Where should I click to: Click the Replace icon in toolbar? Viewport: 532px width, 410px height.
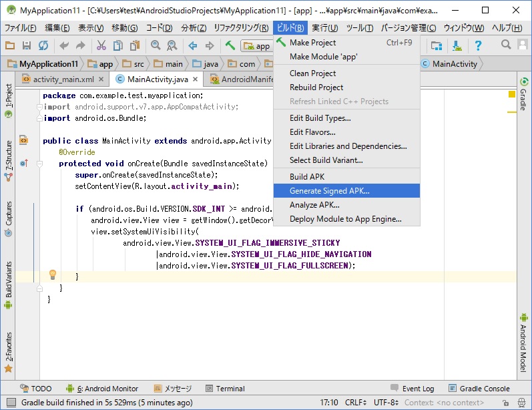172,45
